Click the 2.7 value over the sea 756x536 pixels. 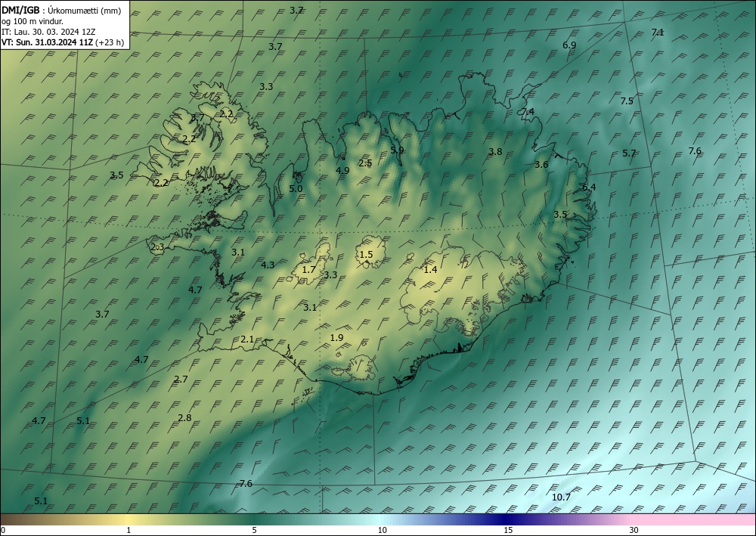(181, 379)
